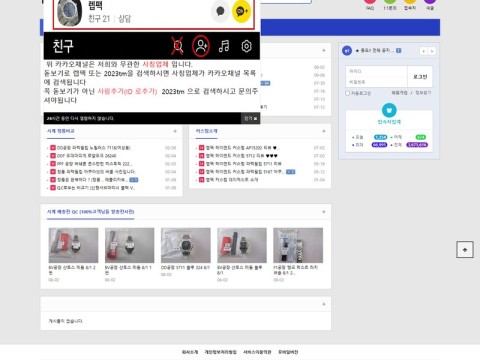
Task: Open QC thumbnail 'BV공장 산토스 미듐 블루 8/1'
Action: point(242,245)
